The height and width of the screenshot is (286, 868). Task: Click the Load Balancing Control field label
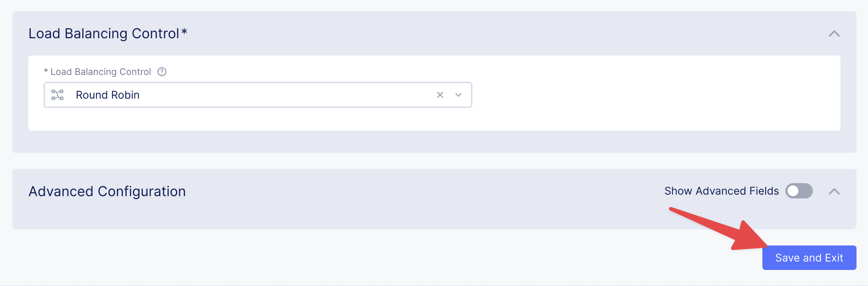(101, 72)
